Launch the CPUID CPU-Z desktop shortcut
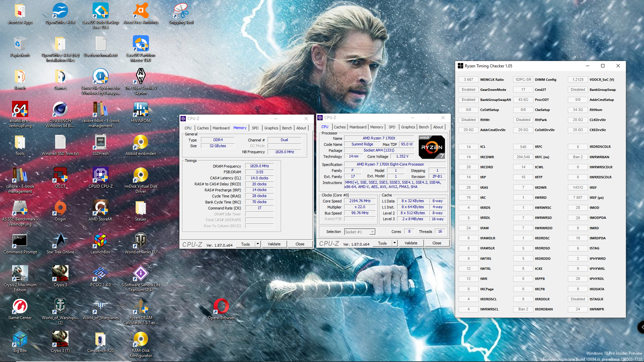Screen dimensions: 644x362 100,174
